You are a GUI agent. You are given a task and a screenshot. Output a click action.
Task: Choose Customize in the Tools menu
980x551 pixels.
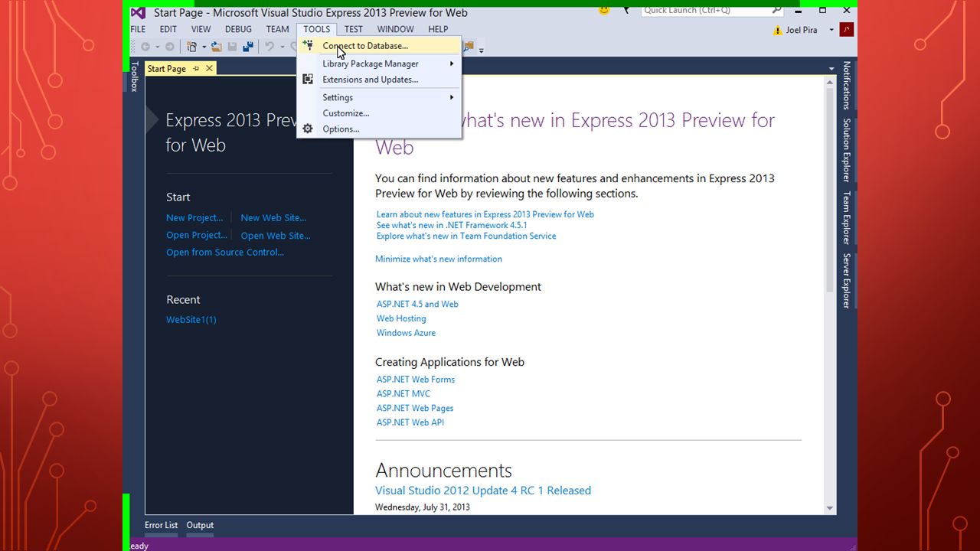(379, 113)
